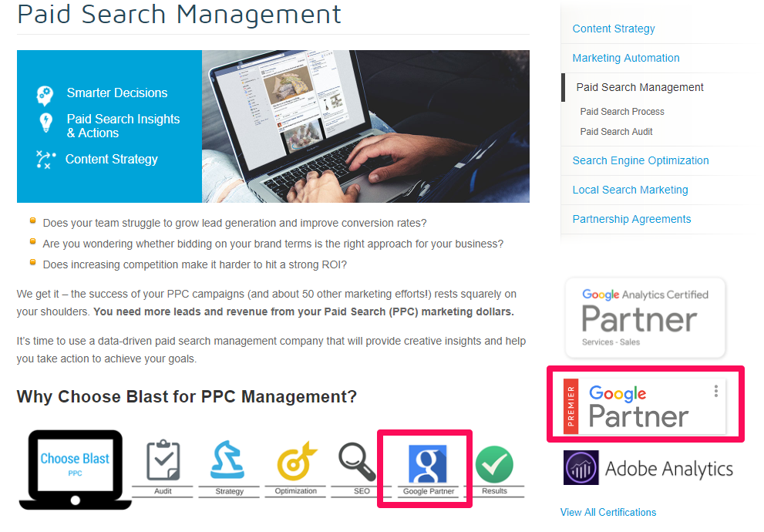Click the Smarter Decisions head icon
This screenshot has width=764, height=532.
[x=45, y=96]
